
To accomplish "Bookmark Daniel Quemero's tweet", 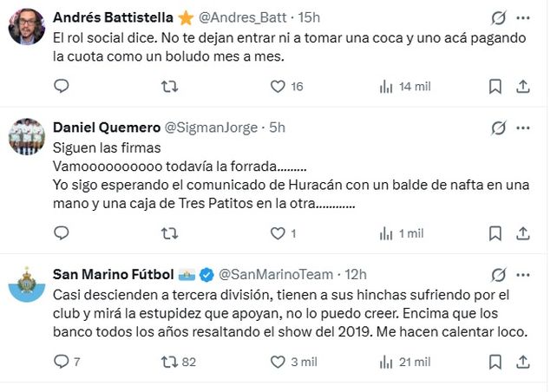I will [x=495, y=233].
